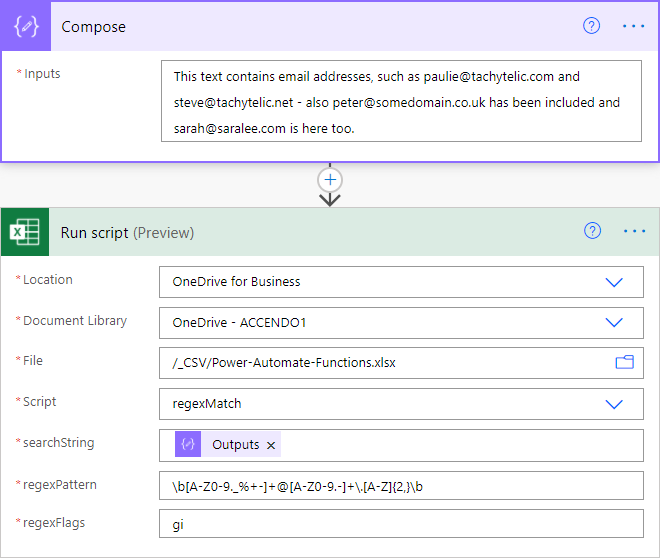The image size is (660, 558).
Task: Open help for the Run script action
Action: (592, 231)
